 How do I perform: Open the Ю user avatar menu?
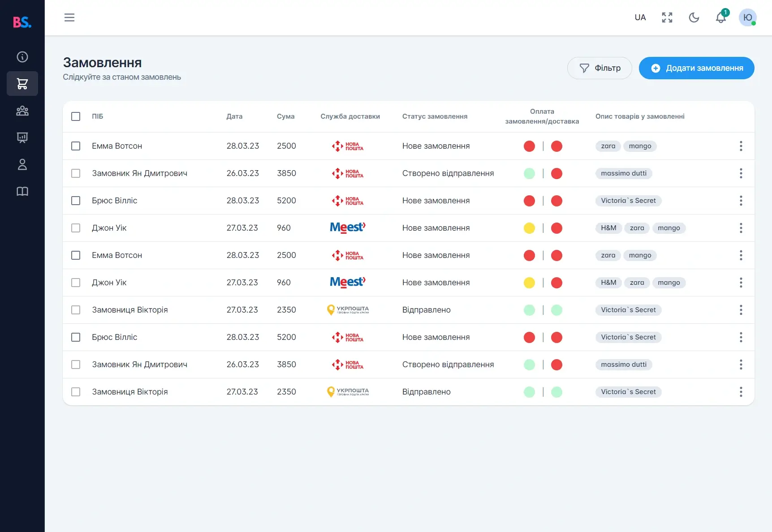pyautogui.click(x=747, y=17)
